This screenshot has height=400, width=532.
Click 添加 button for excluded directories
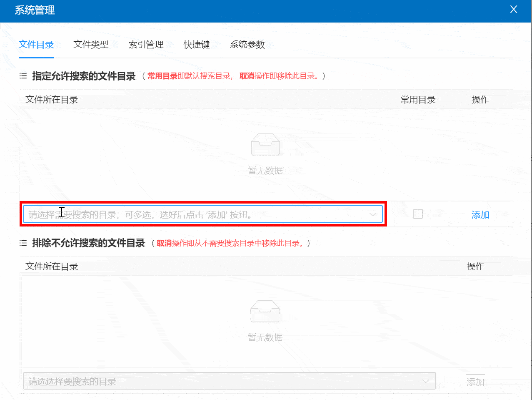click(x=475, y=382)
